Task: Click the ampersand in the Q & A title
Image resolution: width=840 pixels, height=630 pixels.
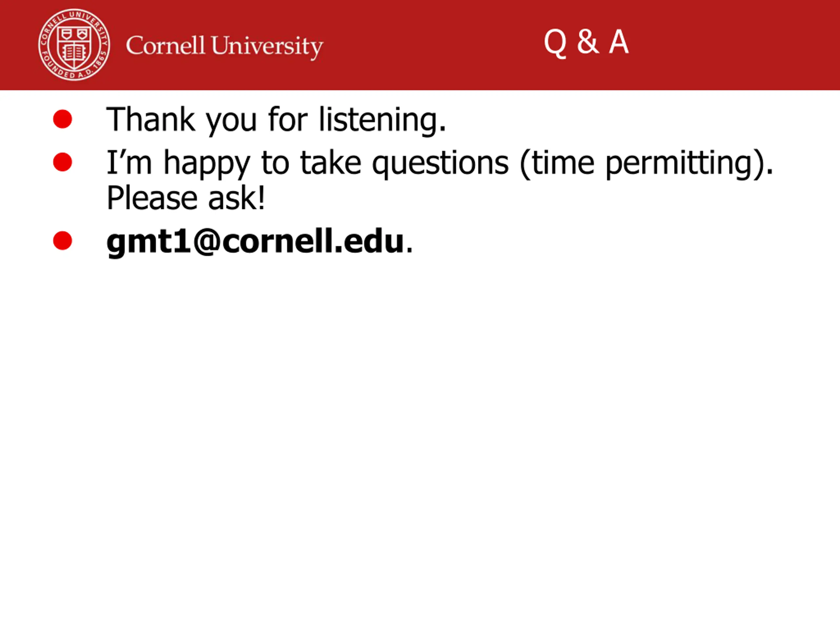Action: coord(588,41)
